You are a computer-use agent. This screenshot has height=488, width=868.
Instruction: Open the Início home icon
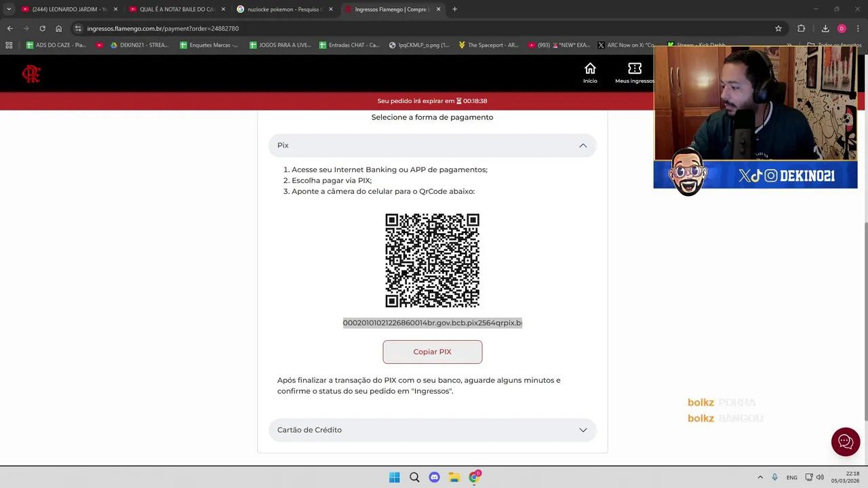click(590, 73)
